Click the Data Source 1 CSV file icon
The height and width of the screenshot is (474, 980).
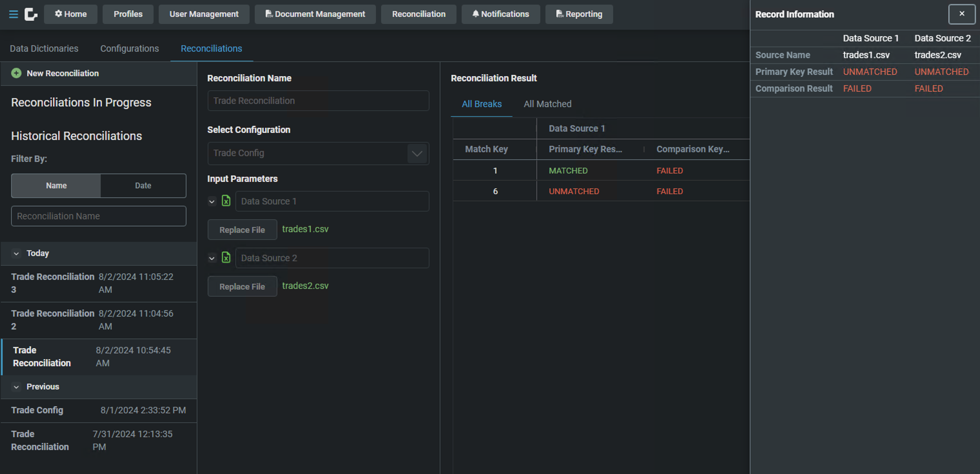point(226,201)
